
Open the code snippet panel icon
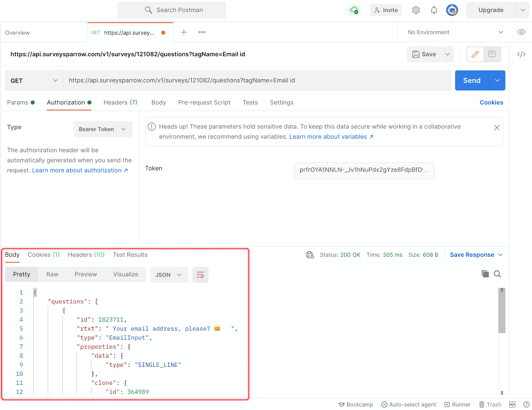point(521,54)
